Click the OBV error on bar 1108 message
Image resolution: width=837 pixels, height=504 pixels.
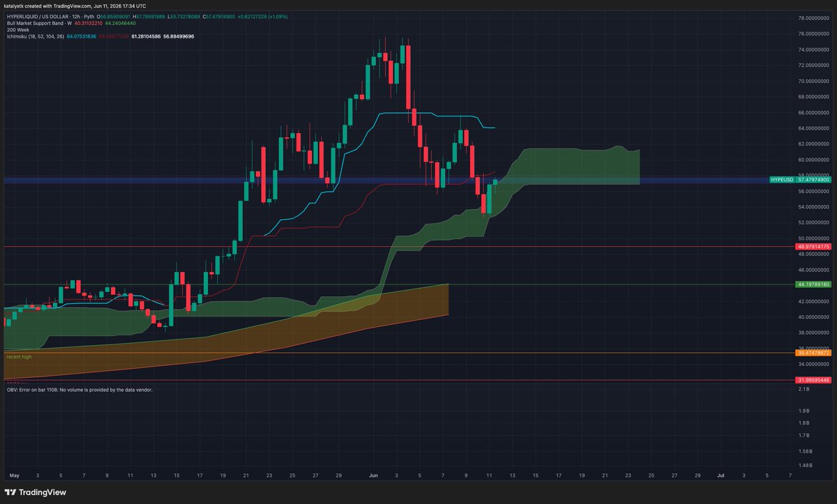(x=79, y=390)
